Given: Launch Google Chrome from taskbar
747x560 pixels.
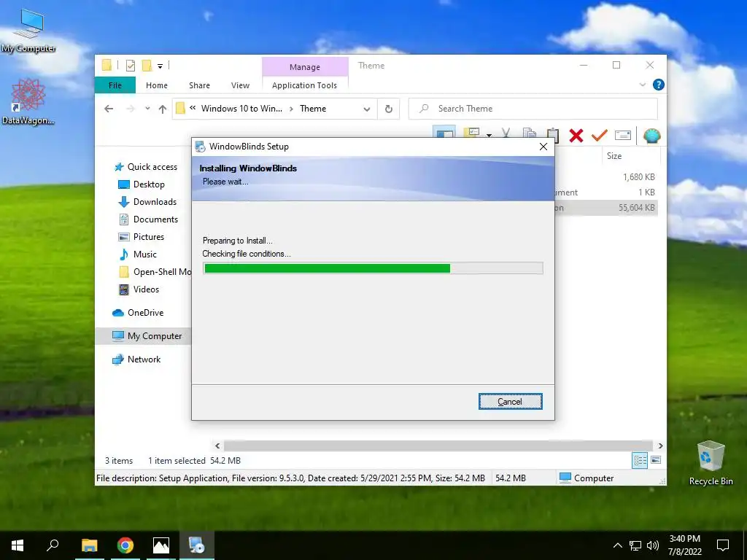Looking at the screenshot, I should pyautogui.click(x=125, y=545).
